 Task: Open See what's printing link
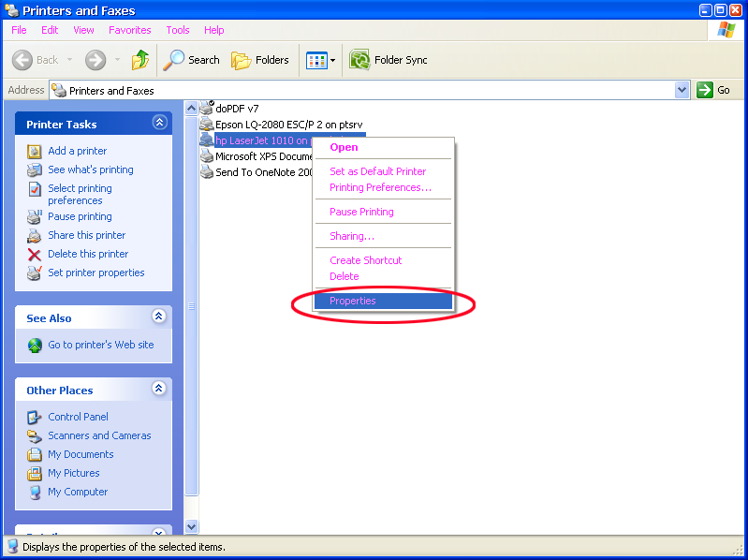pyautogui.click(x=90, y=169)
